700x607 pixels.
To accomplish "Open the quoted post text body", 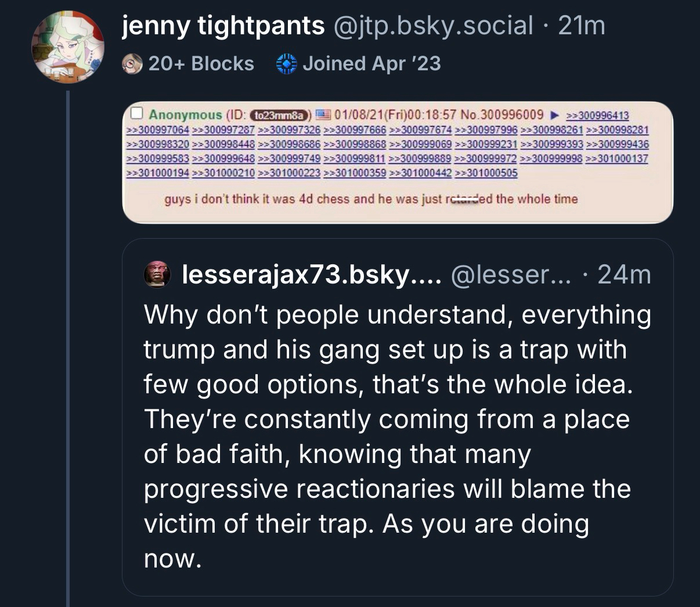I will 397,436.
